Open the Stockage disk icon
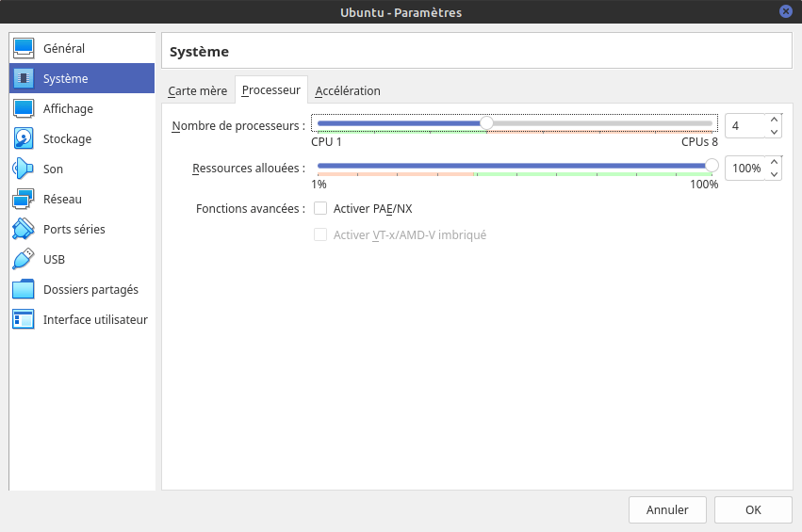Image resolution: width=802 pixels, height=532 pixels. pyautogui.click(x=24, y=138)
